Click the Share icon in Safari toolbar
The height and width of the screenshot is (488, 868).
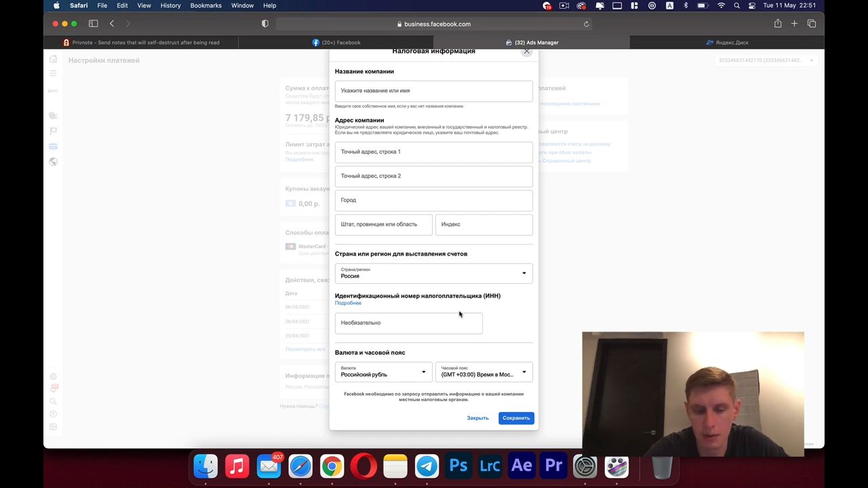click(778, 24)
